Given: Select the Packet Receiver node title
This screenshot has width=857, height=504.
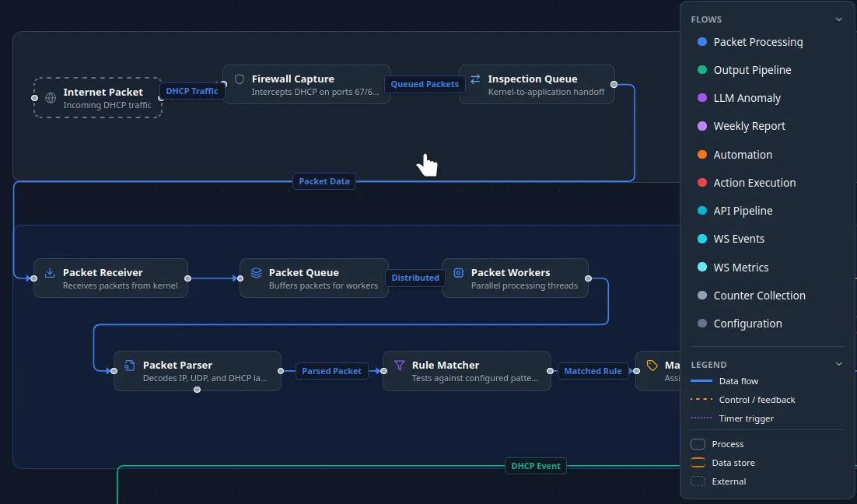Looking at the screenshot, I should [103, 272].
